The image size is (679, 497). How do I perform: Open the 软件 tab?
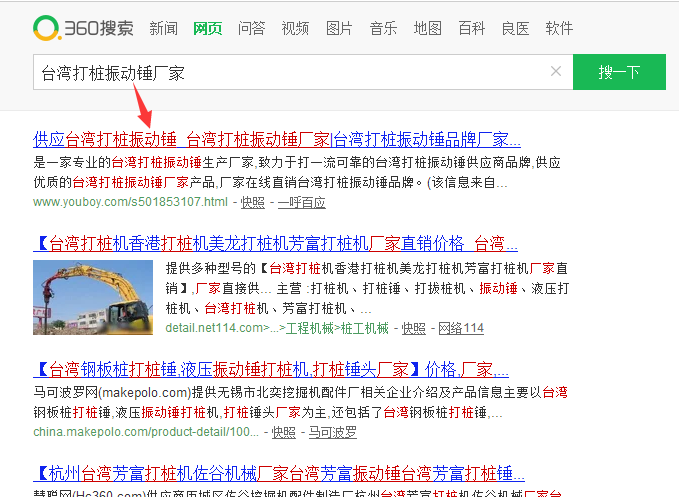(559, 29)
